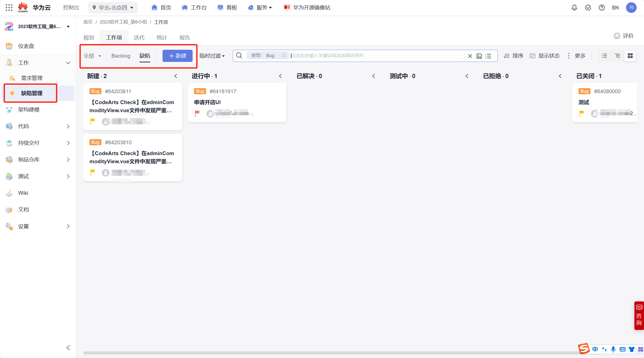Switch to the 迭代 tab
The height and width of the screenshot is (358, 644).
coord(139,38)
